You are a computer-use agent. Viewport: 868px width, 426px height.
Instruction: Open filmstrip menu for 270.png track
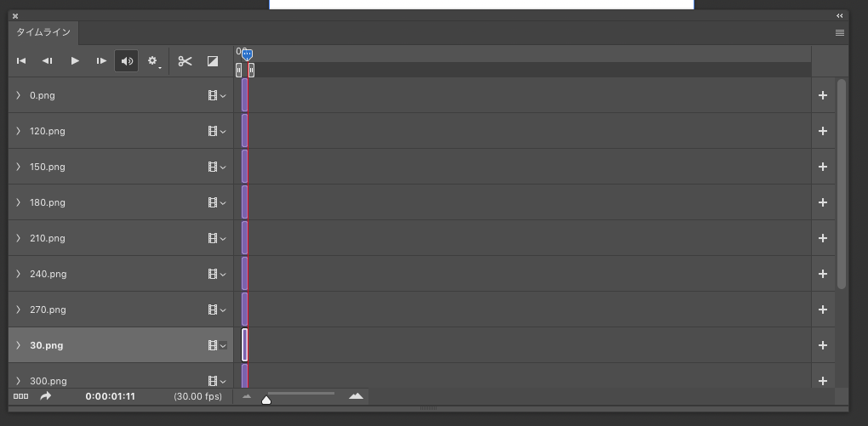(217, 310)
